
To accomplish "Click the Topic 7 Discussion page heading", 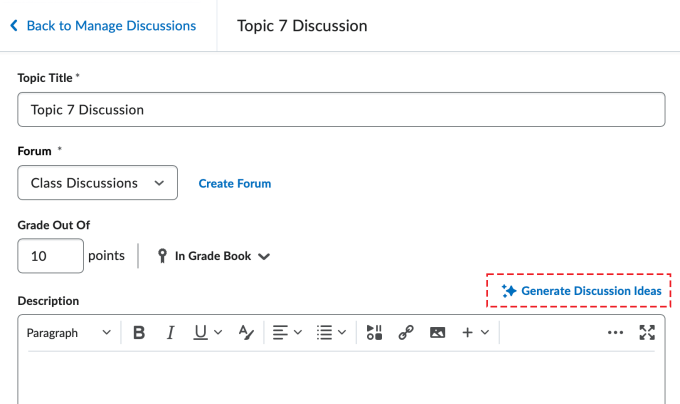I will (302, 26).
